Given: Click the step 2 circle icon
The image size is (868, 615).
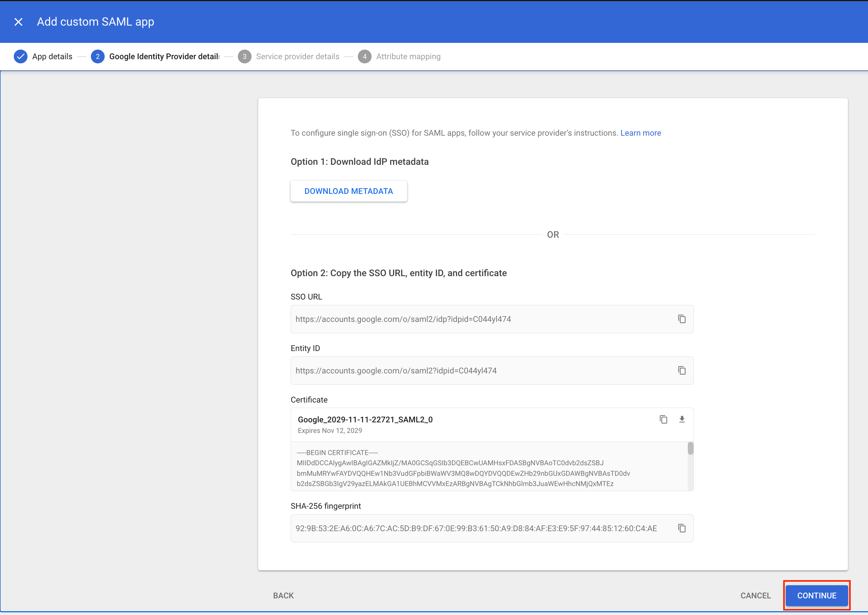Looking at the screenshot, I should 98,56.
